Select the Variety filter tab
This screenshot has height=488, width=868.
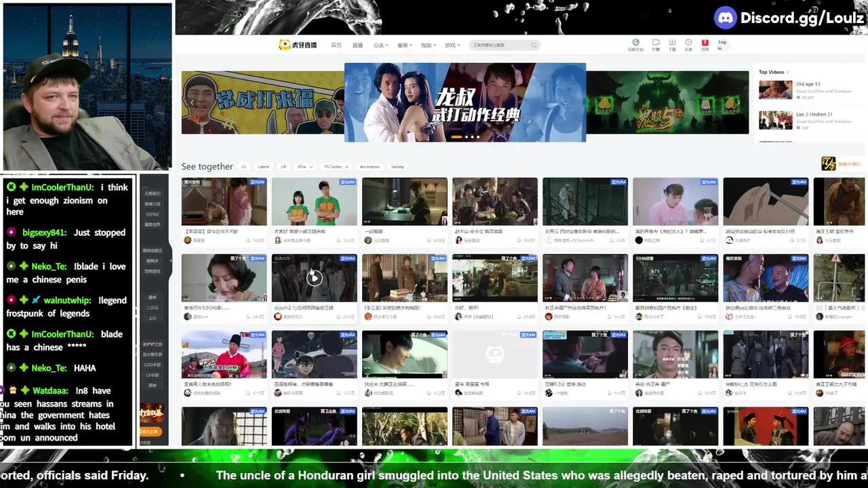397,167
